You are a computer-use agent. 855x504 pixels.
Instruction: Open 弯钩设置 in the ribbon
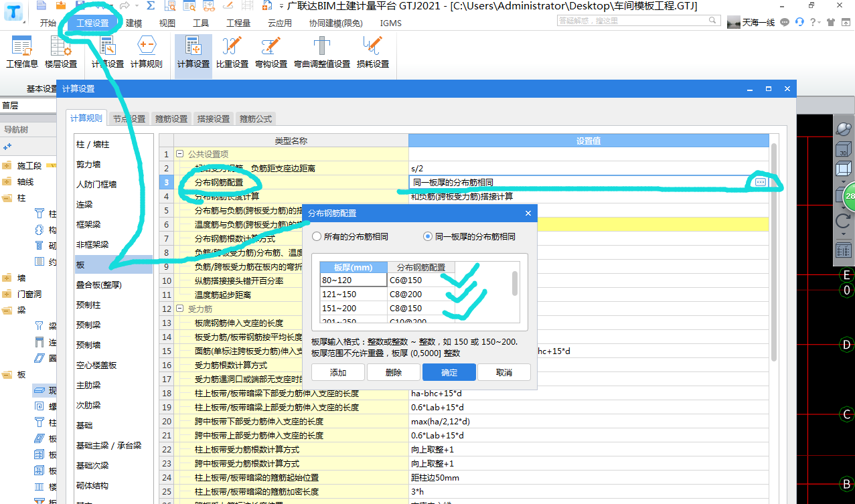271,53
